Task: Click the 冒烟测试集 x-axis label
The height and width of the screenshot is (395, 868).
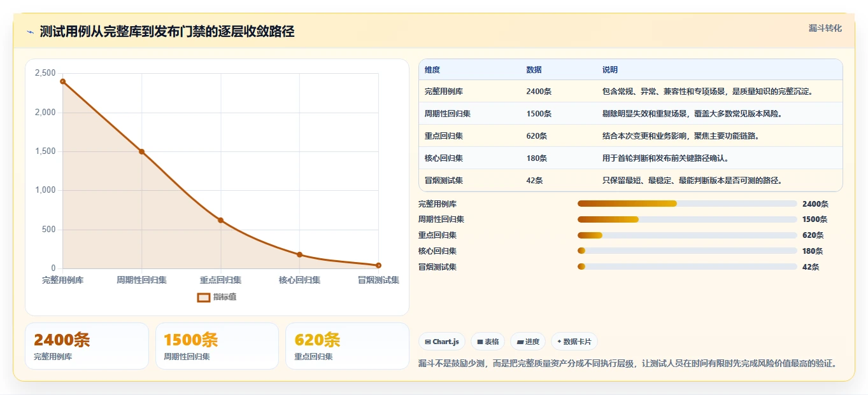Action: click(378, 280)
